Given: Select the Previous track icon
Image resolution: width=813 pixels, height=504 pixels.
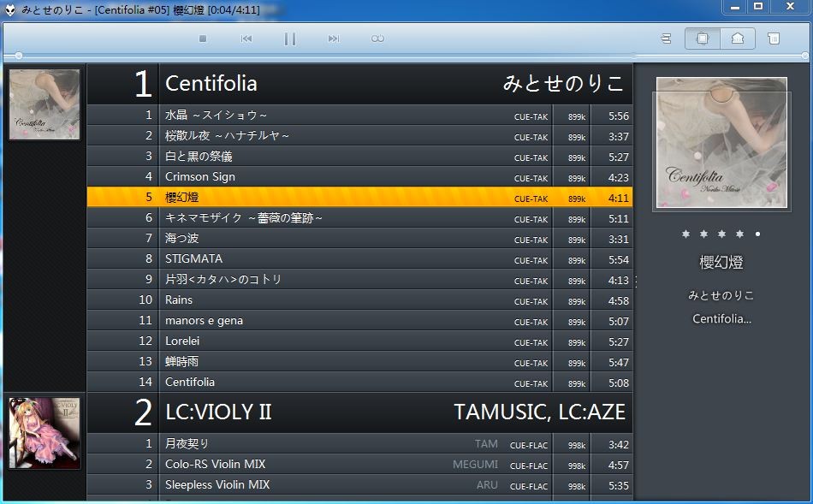Looking at the screenshot, I should 246,38.
